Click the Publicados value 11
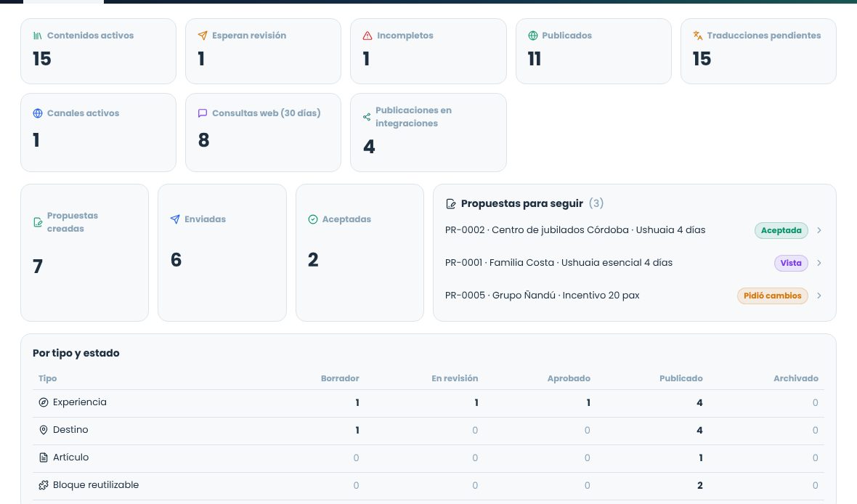Screen dimensions: 857x504 pyautogui.click(x=535, y=59)
